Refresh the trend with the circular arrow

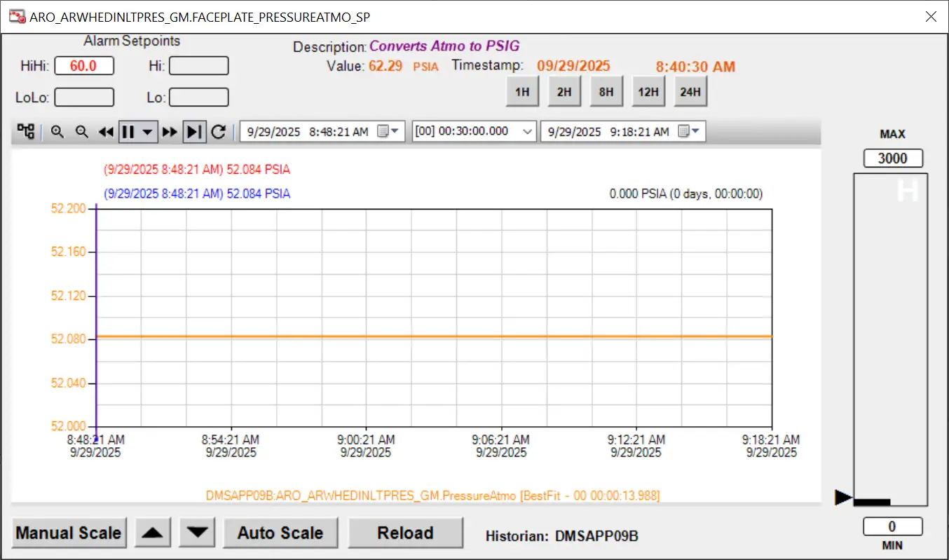219,132
